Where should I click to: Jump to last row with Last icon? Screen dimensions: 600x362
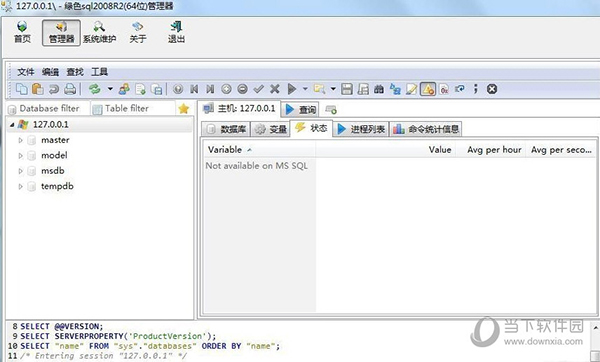tap(210, 89)
